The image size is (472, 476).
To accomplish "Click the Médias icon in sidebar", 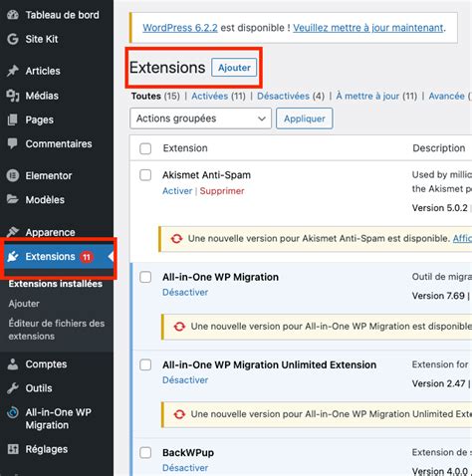I will pos(13,96).
